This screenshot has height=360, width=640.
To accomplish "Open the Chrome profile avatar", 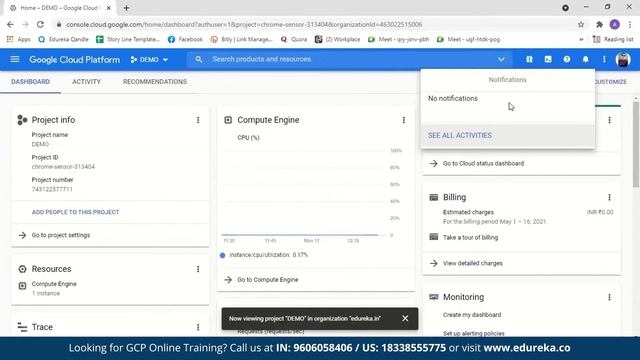I will tap(615, 24).
